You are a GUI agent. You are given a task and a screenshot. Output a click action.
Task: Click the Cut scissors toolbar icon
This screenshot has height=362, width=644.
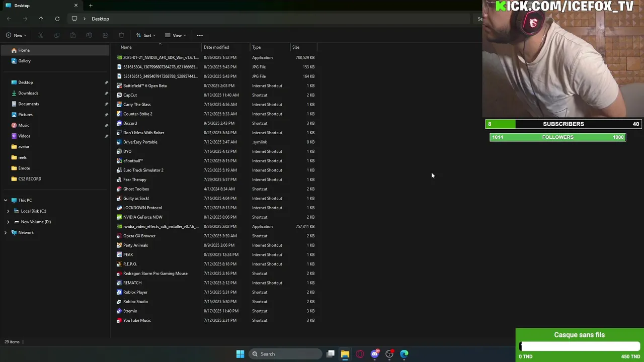point(41,35)
